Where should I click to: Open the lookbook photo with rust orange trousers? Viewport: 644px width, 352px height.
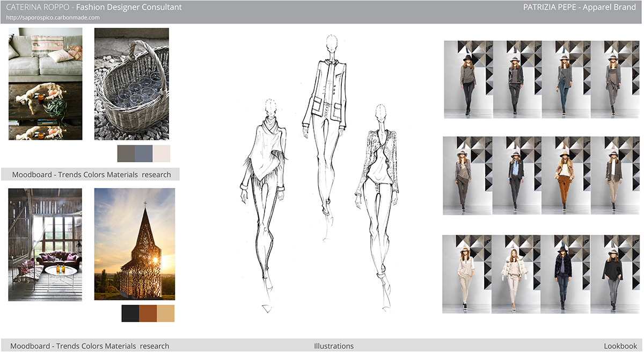[565, 175]
